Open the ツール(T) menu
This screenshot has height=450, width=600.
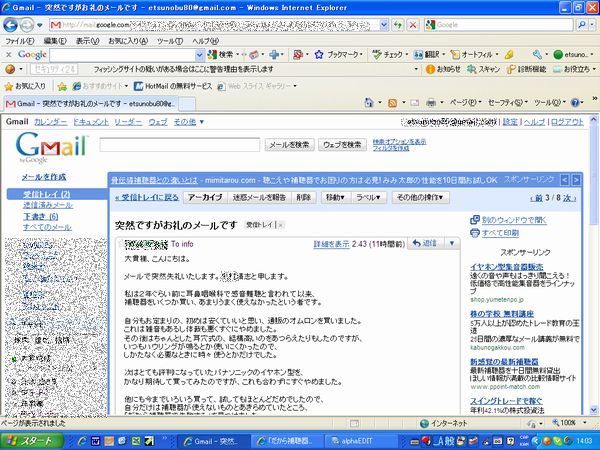tap(170, 41)
